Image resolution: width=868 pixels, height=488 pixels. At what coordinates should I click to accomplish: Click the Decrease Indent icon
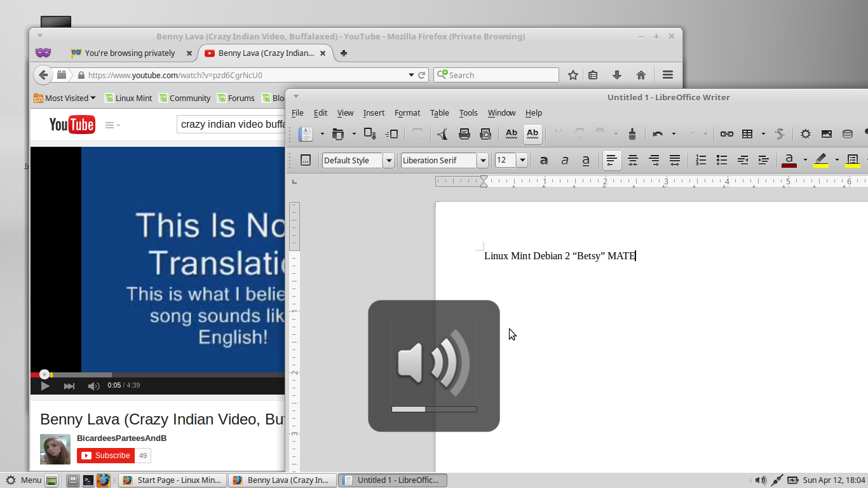[x=743, y=160]
